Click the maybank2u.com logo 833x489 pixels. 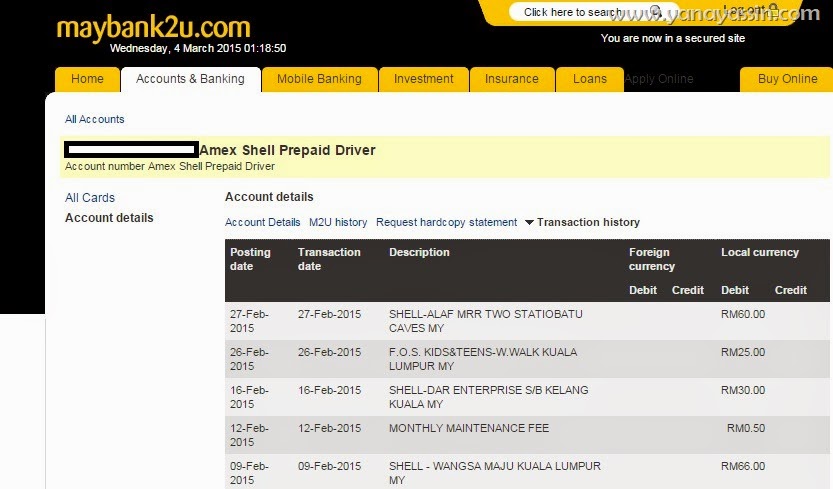[x=153, y=28]
